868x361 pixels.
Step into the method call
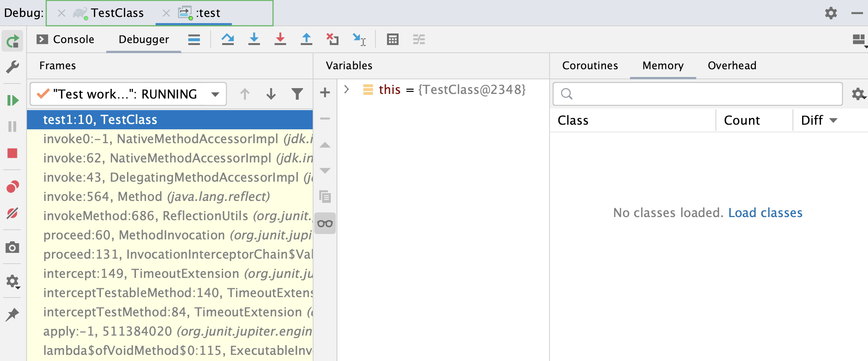point(254,39)
